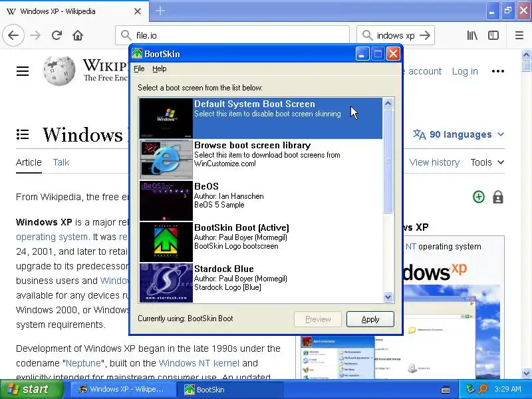Select Stardock Blue boot screen
The height and width of the screenshot is (399, 532).
[x=261, y=283]
